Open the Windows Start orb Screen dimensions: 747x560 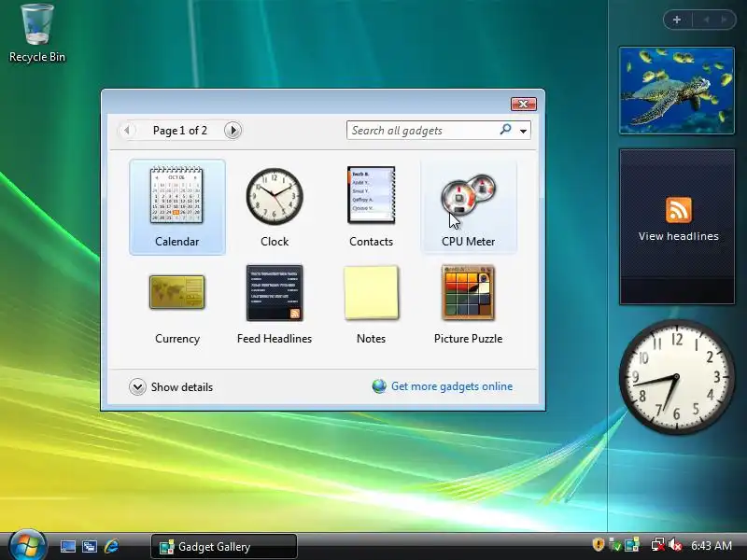[x=28, y=545]
